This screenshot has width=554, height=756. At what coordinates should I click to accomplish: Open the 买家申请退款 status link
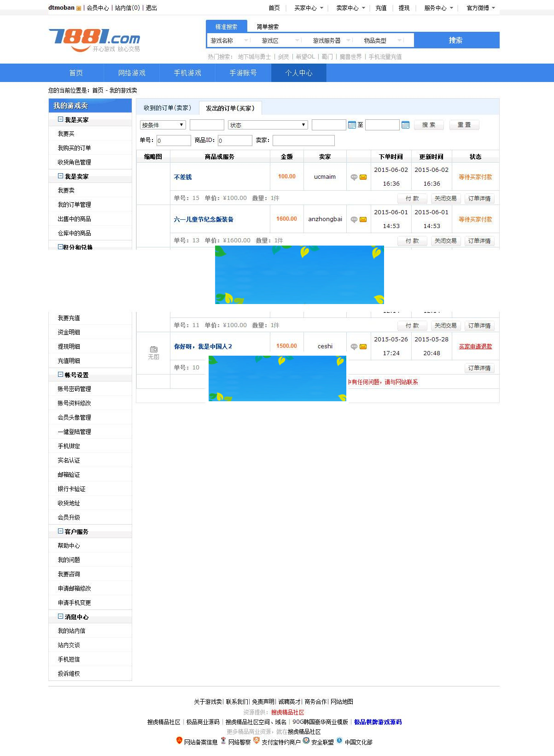click(x=475, y=346)
